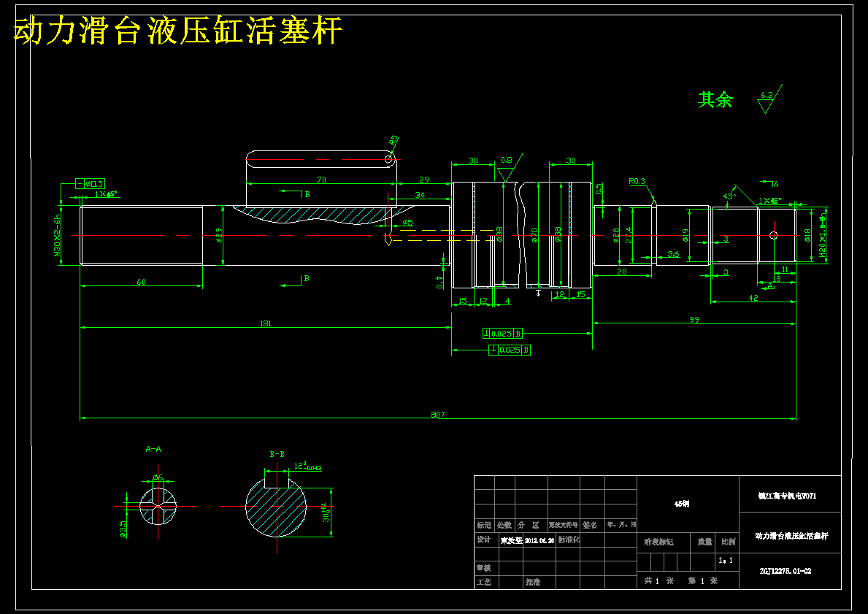Image resolution: width=868 pixels, height=614 pixels.
Task: Click the 工艺 cell
Action: pos(484,582)
